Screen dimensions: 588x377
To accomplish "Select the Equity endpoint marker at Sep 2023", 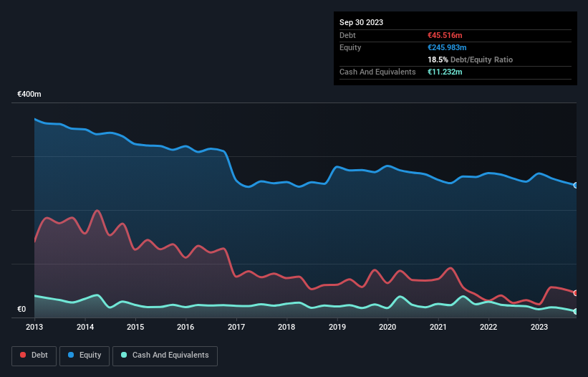I will 576,186.
